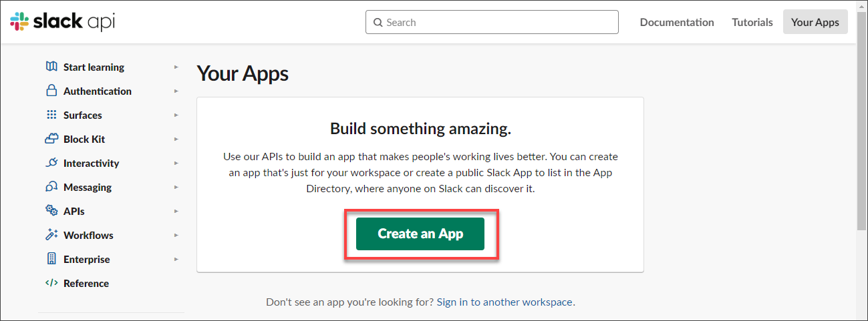The width and height of the screenshot is (868, 321).
Task: Click the Workflows wand icon
Action: pos(51,235)
